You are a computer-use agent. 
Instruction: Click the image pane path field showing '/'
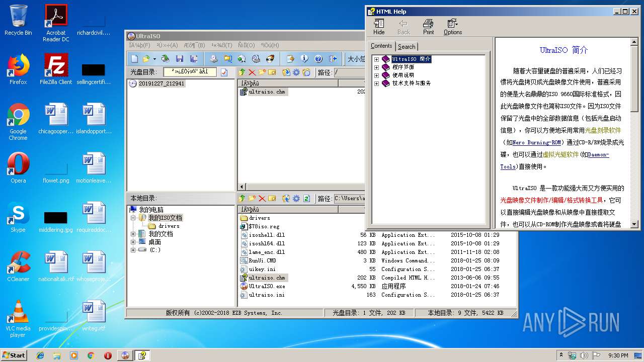click(x=349, y=72)
